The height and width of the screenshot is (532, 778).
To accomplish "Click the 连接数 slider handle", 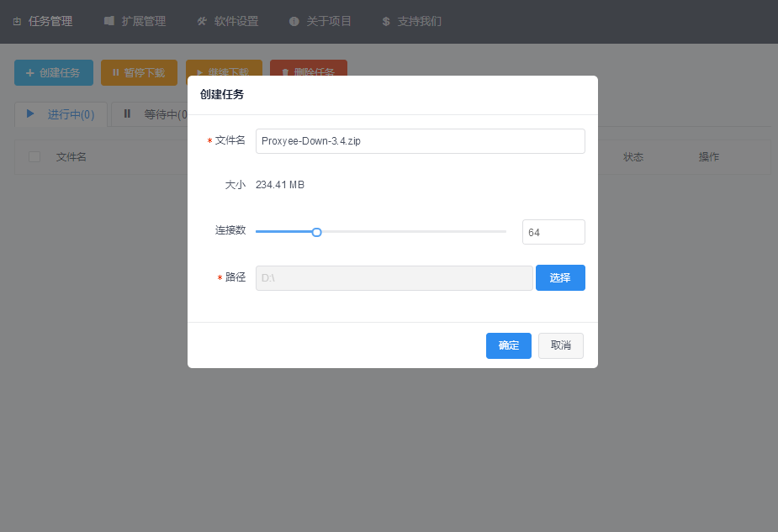I will (x=316, y=232).
